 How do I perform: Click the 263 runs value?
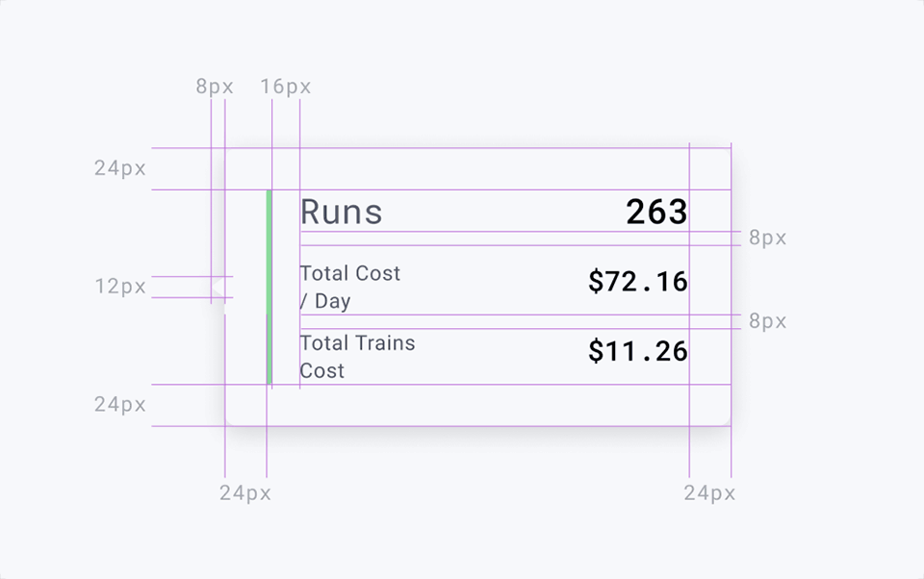(x=656, y=212)
